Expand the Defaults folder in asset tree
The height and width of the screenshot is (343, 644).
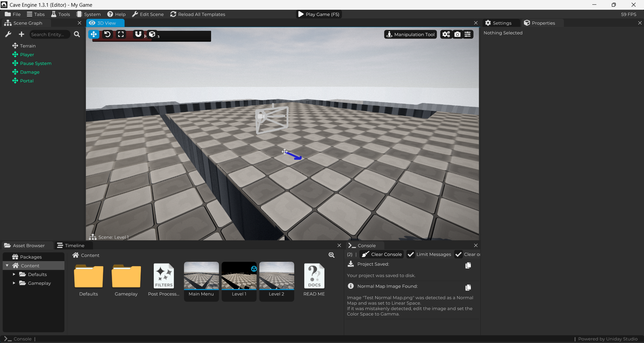(x=14, y=274)
